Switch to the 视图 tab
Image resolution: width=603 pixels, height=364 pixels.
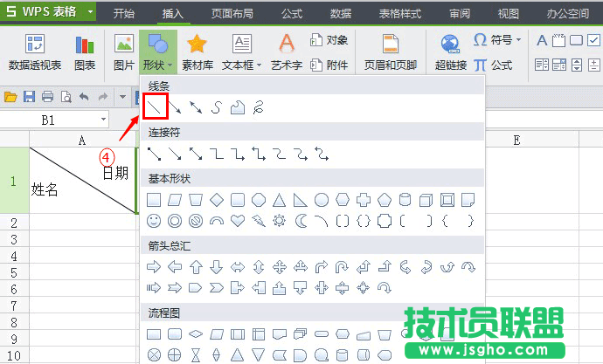point(509,14)
